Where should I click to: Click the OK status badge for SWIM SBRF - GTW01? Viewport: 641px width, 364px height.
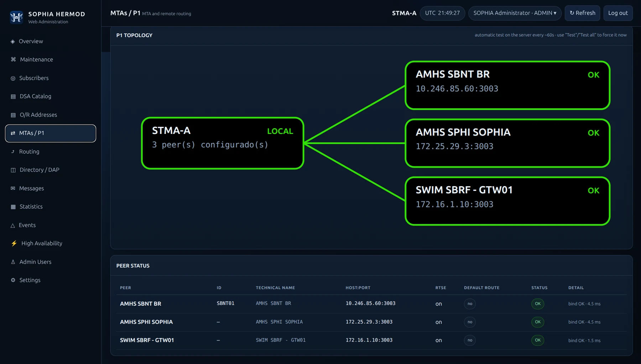[x=538, y=340]
